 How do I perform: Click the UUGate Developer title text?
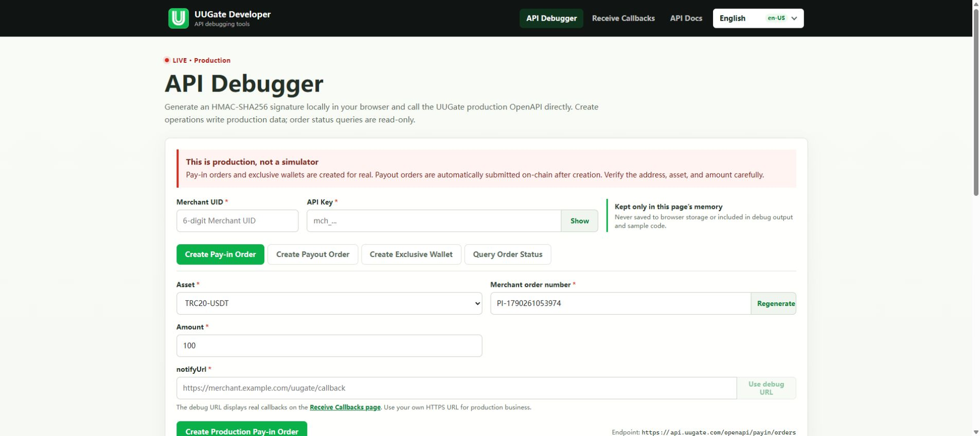pyautogui.click(x=233, y=14)
